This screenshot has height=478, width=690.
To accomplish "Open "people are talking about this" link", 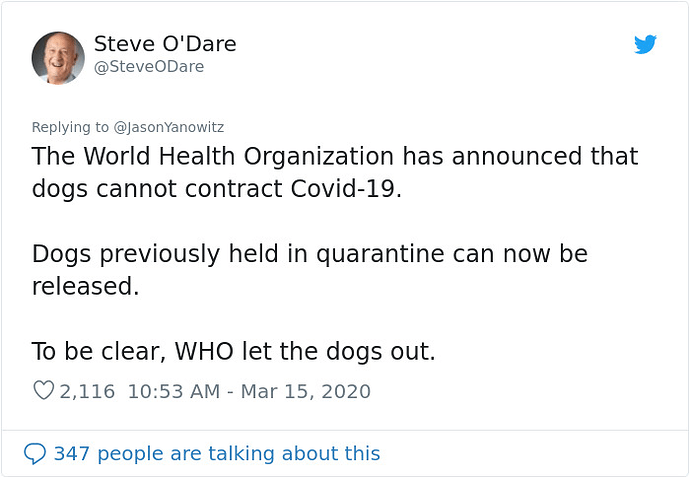I will (239, 454).
